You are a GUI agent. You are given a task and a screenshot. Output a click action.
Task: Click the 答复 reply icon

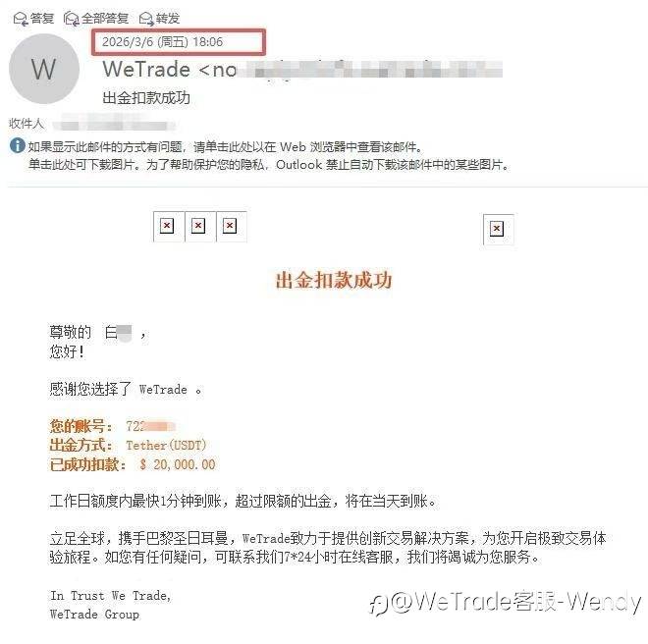tap(21, 19)
